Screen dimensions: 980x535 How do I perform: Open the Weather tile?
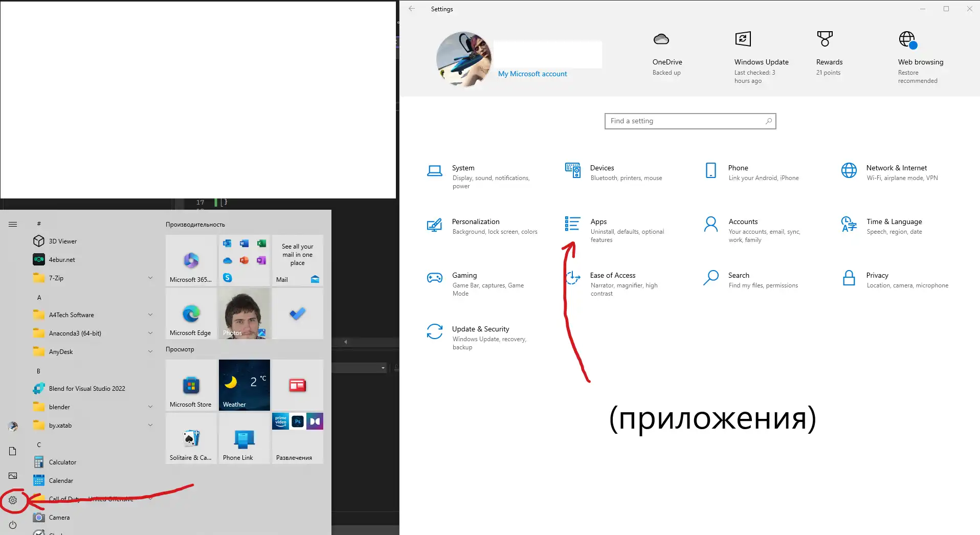click(x=244, y=385)
